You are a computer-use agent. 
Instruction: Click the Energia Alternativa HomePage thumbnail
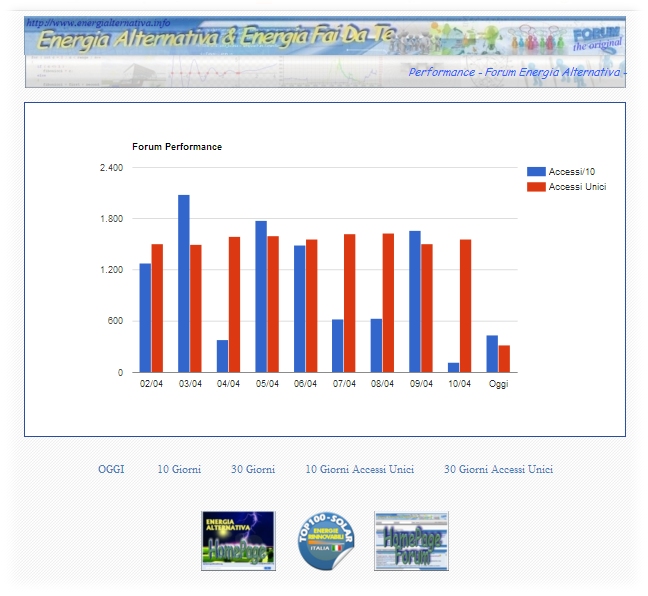(x=238, y=541)
